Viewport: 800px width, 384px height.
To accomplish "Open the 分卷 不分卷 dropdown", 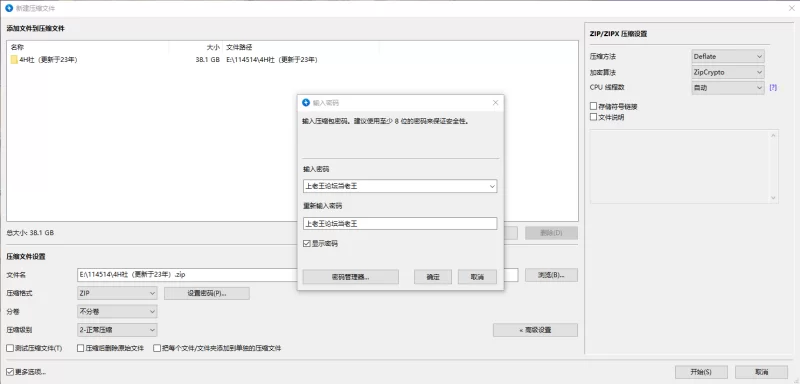I will click(x=117, y=312).
